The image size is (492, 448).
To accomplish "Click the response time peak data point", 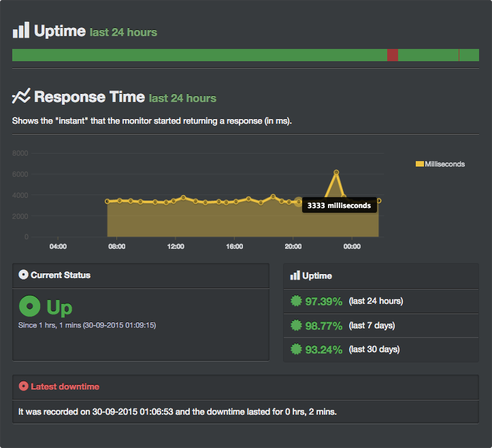I will click(x=336, y=172).
